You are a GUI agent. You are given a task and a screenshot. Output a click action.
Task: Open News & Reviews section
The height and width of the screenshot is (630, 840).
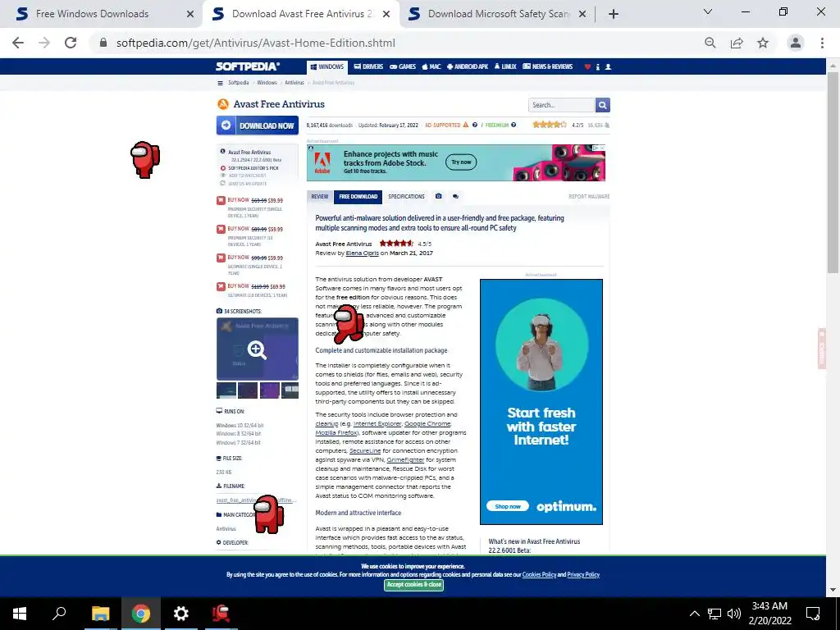(547, 67)
